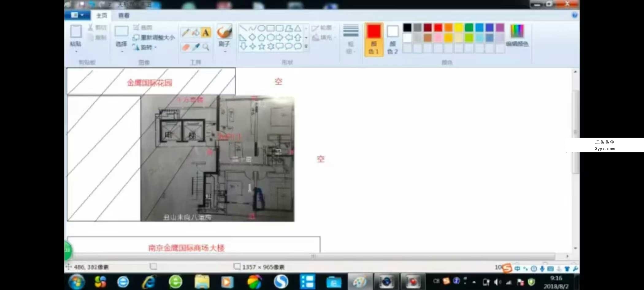Viewport: 644px width, 290px height.
Task: Choose the purple color swatch
Action: pyautogui.click(x=500, y=28)
